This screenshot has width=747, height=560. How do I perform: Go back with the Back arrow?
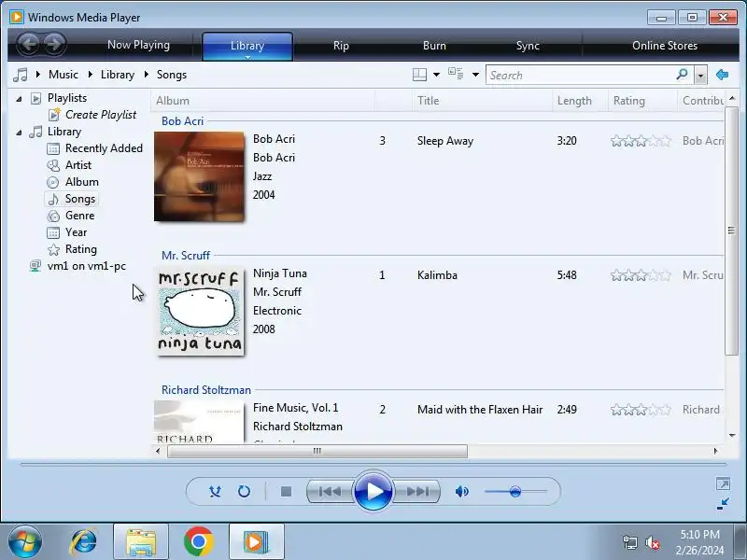(x=29, y=44)
